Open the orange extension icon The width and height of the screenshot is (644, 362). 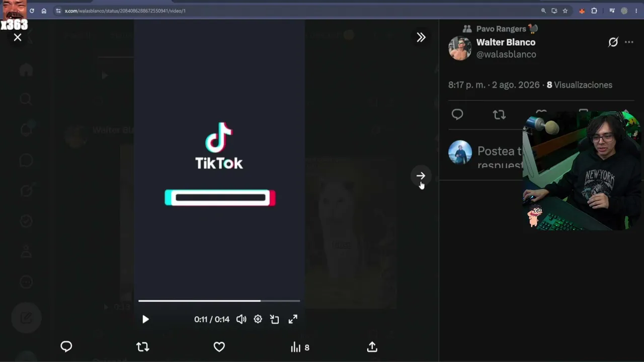582,11
